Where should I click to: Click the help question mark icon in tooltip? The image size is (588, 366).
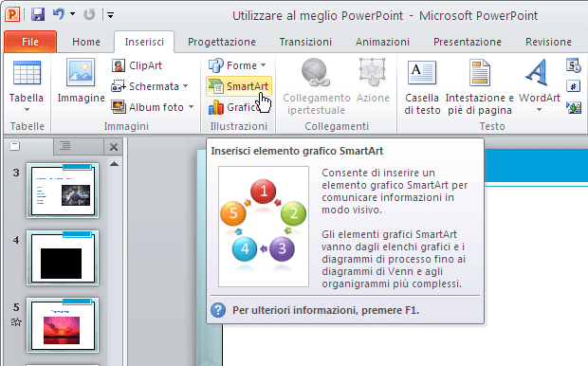tap(218, 310)
